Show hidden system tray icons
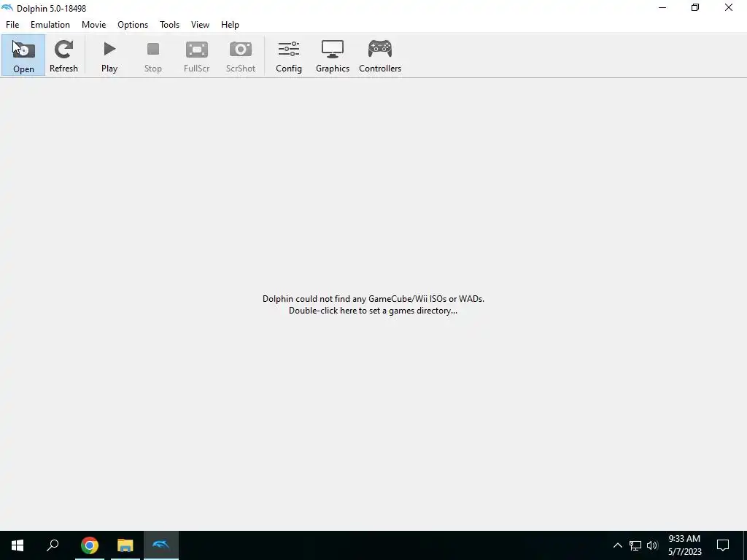The image size is (747, 560). (617, 545)
